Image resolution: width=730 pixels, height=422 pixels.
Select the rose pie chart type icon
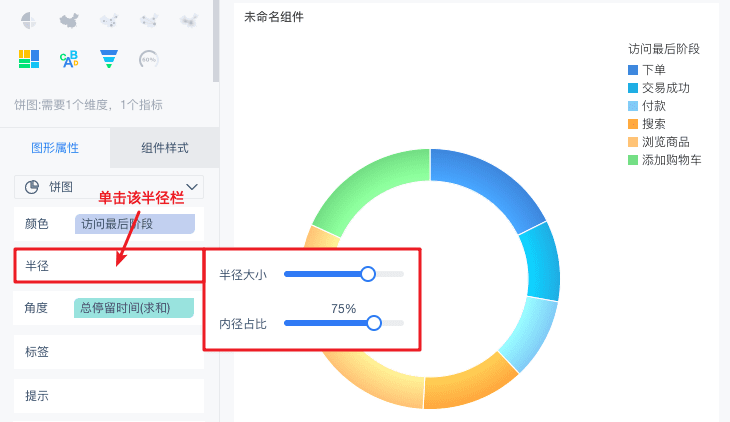(29, 20)
